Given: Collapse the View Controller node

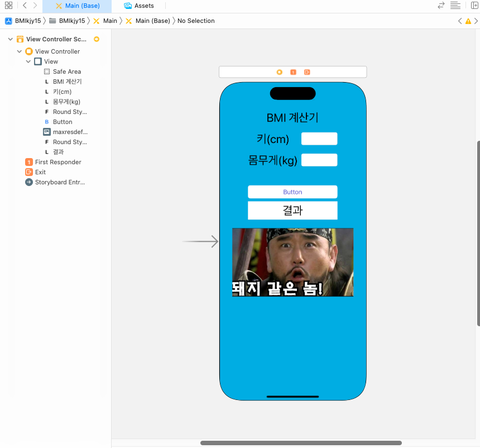Looking at the screenshot, I should (20, 51).
